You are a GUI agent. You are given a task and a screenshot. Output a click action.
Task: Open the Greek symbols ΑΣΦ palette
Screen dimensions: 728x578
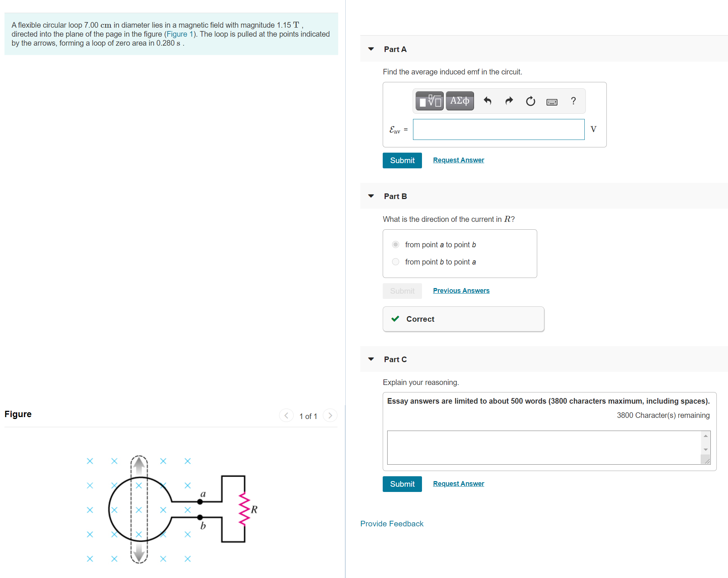(460, 101)
